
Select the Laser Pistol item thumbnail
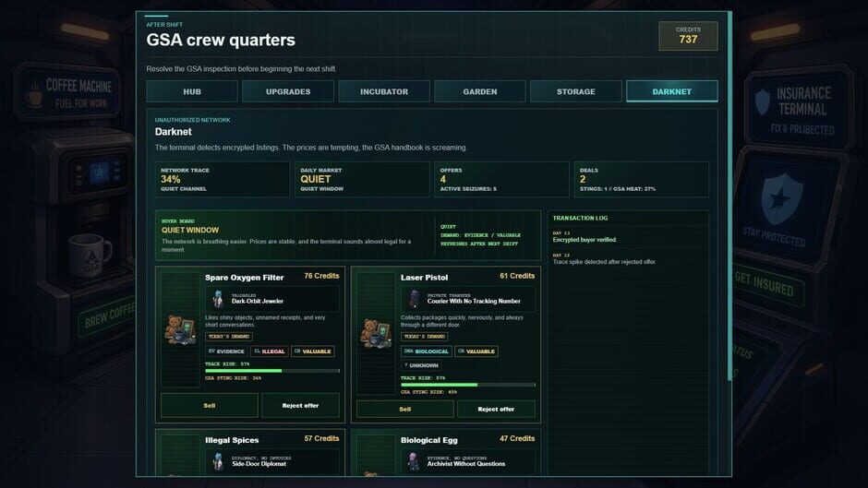[x=377, y=332]
